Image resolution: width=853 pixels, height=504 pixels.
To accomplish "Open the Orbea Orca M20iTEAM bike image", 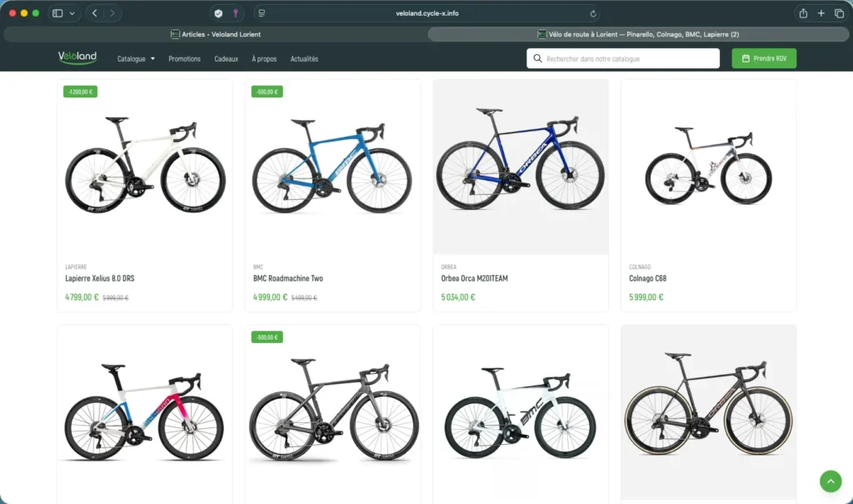I will tap(521, 167).
